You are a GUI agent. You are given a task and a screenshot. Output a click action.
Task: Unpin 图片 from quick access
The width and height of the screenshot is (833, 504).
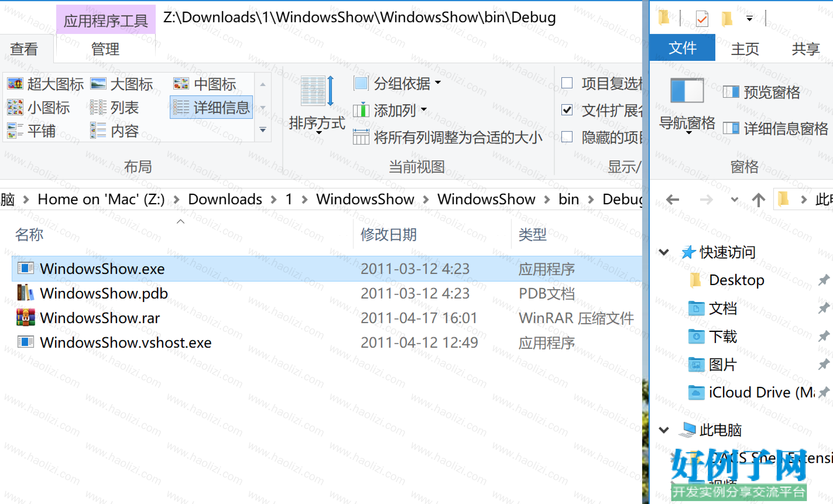point(824,364)
